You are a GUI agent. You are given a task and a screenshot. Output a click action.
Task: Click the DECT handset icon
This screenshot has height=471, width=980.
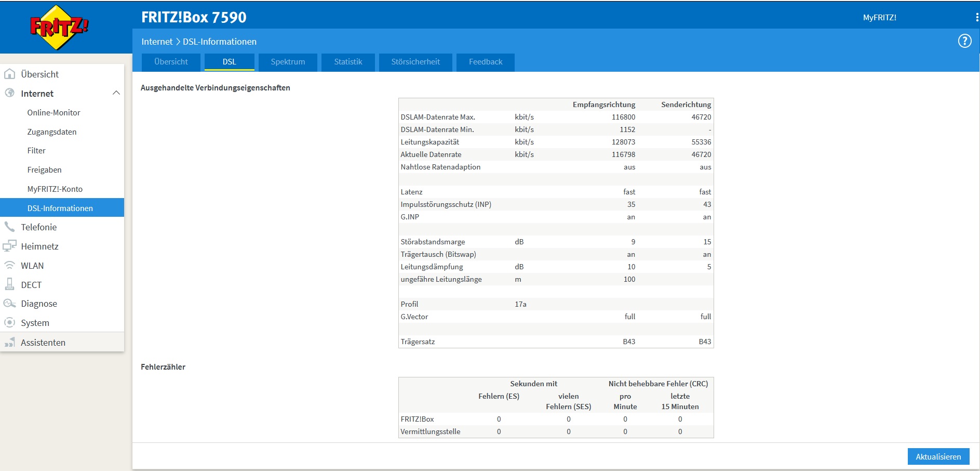pos(9,284)
